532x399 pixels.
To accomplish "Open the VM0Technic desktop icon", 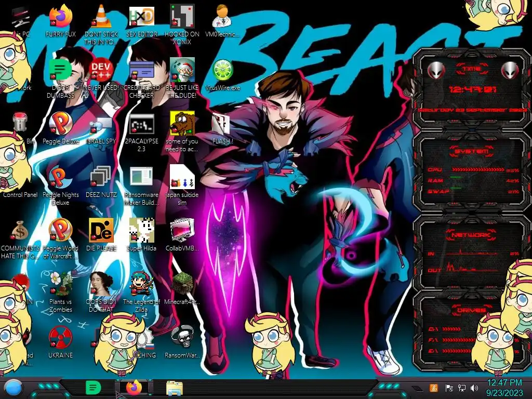I will (x=222, y=16).
